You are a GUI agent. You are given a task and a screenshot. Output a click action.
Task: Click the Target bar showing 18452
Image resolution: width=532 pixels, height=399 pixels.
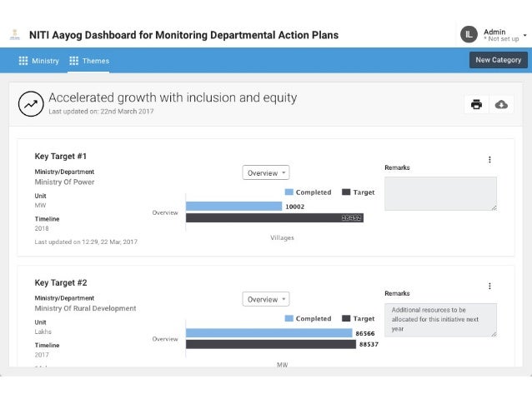274,217
